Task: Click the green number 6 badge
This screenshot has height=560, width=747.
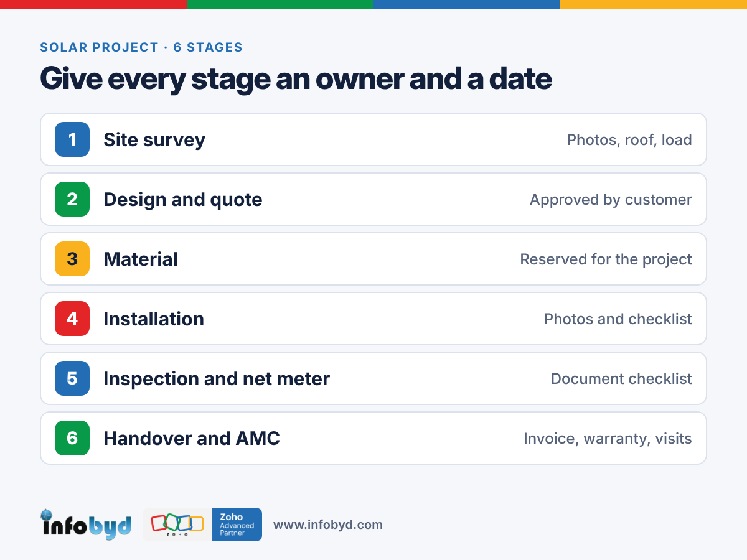Action: click(72, 438)
